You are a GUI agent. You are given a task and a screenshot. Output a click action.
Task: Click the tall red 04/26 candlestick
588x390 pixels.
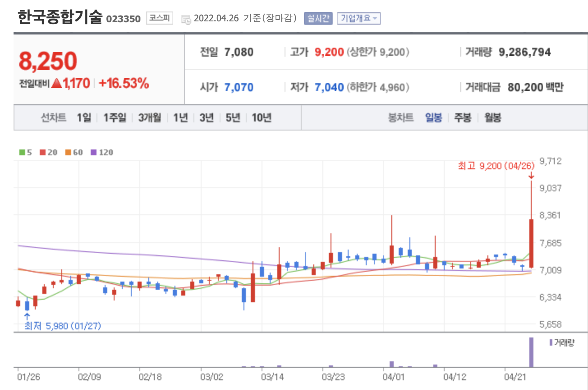[x=531, y=243]
